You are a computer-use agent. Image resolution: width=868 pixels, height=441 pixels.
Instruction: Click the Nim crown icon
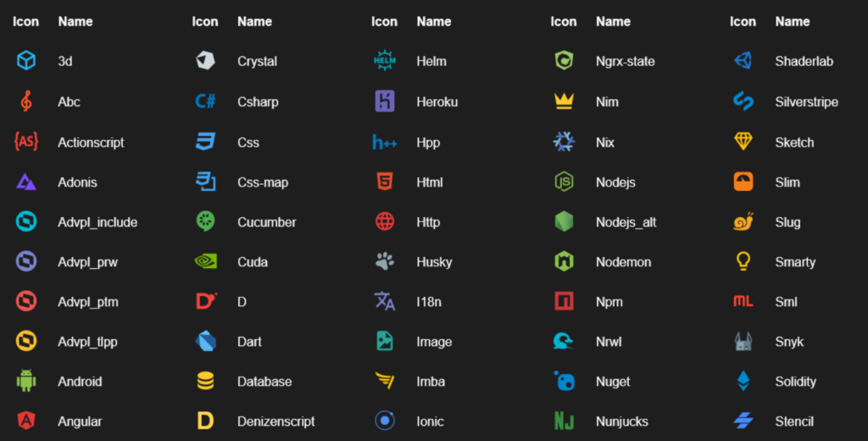[x=564, y=102]
